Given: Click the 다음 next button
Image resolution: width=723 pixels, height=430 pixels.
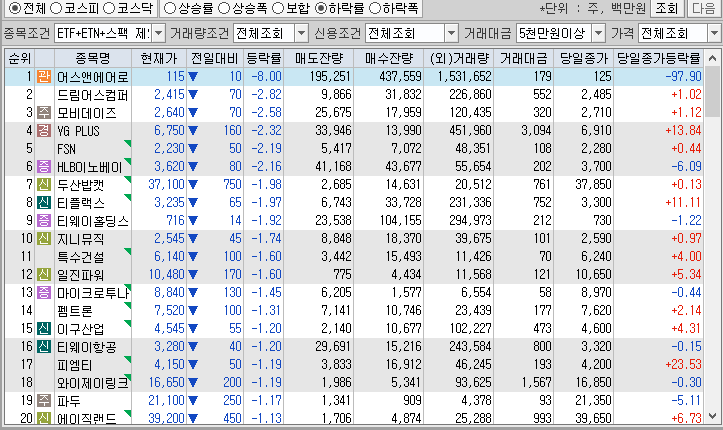Looking at the screenshot, I should tap(704, 8).
